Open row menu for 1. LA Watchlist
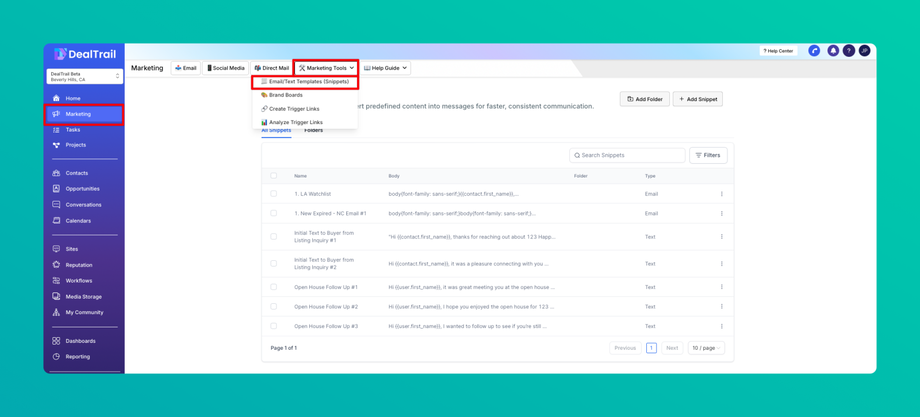920x417 pixels. pos(721,194)
